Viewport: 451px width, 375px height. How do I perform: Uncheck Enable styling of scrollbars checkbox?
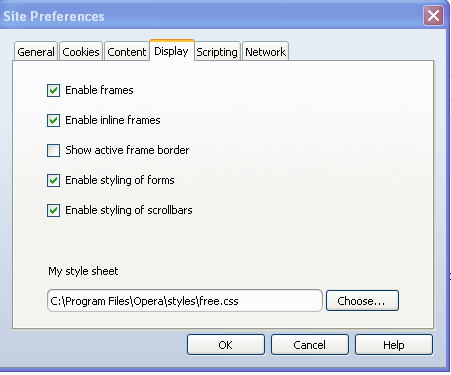pos(53,210)
